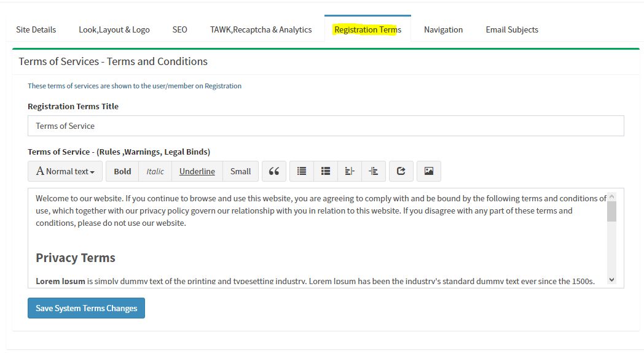Click the insert image icon
This screenshot has width=644, height=359.
coord(429,171)
